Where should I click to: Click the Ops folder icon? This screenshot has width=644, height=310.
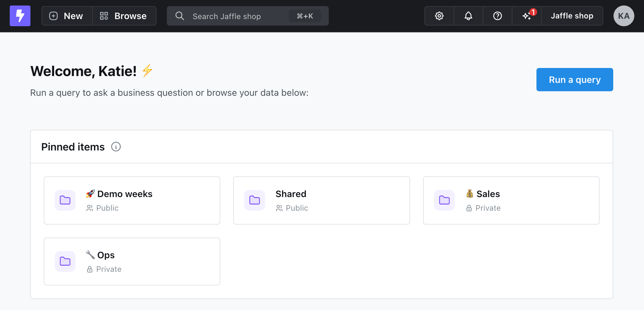[65, 261]
